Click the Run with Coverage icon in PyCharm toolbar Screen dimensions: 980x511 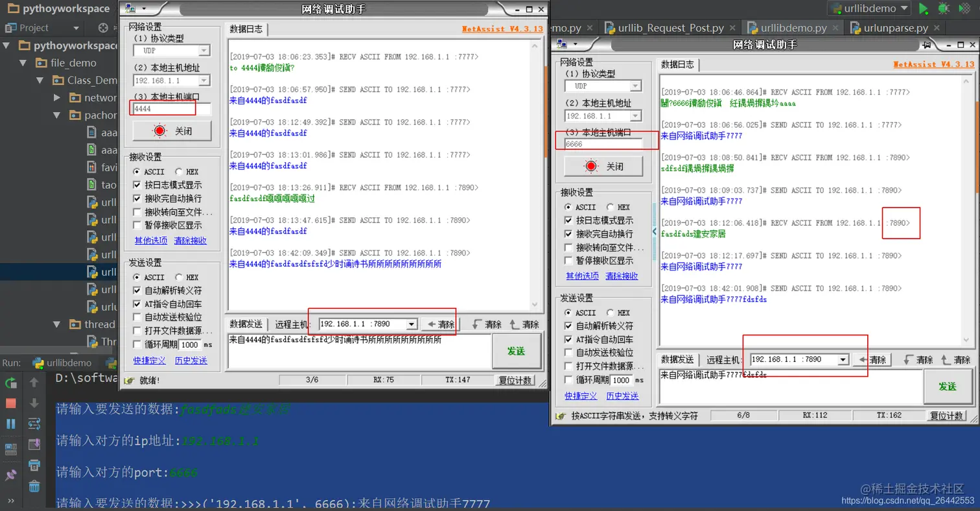click(x=965, y=9)
